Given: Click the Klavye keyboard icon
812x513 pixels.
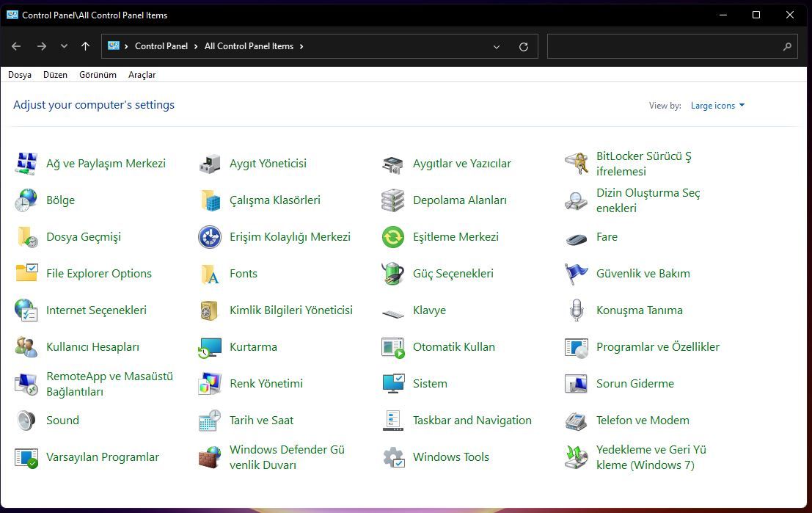Looking at the screenshot, I should (393, 313).
